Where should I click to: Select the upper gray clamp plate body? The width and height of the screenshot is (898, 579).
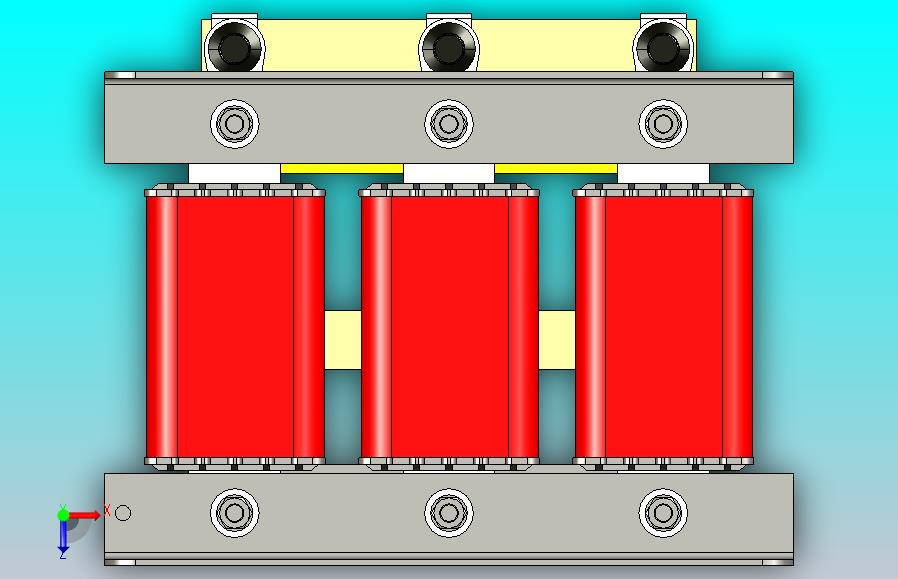tap(344, 118)
